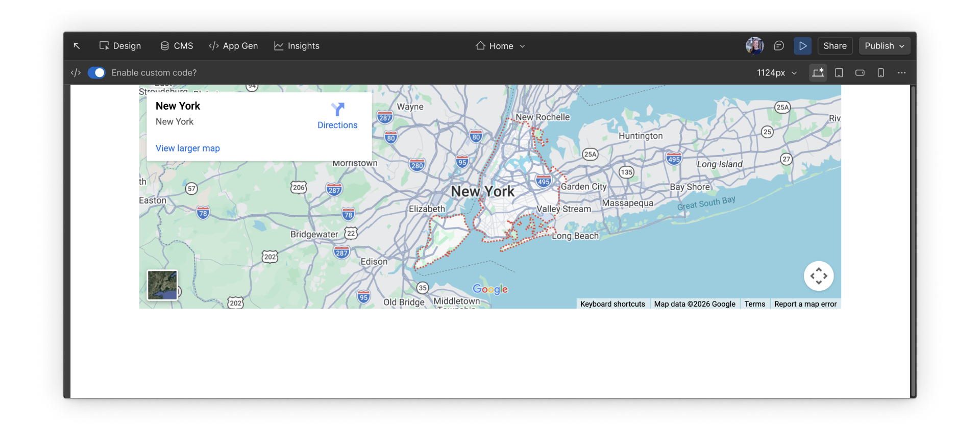Click the Massapequa map label
980x430 pixels.
tap(628, 203)
